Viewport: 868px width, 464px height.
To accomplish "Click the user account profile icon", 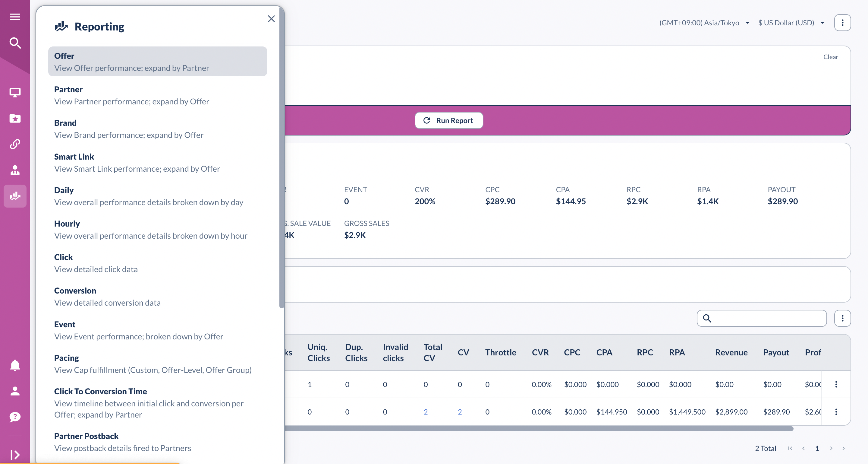I will 15,391.
